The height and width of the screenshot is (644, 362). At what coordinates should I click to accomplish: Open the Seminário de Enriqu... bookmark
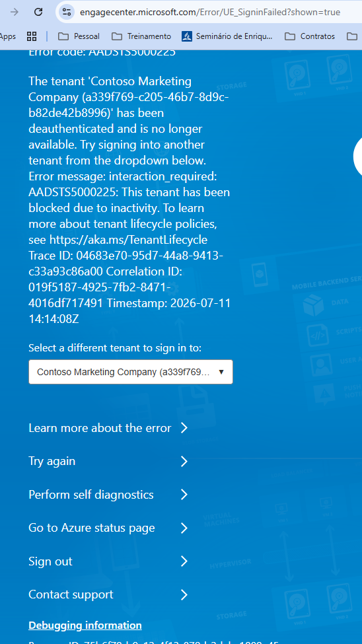click(x=227, y=36)
